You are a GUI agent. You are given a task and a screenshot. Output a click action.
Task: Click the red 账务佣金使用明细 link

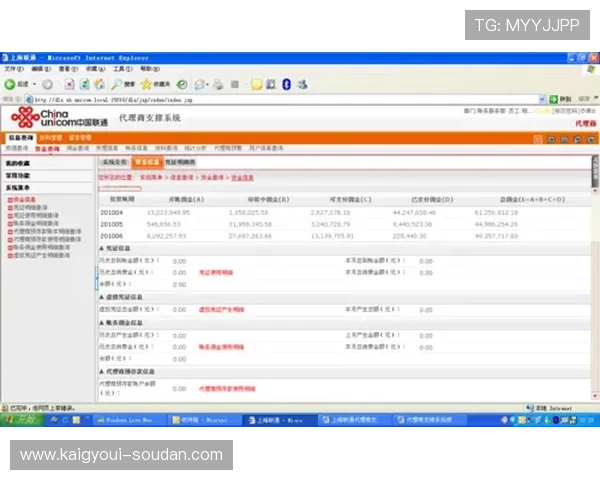pos(221,345)
